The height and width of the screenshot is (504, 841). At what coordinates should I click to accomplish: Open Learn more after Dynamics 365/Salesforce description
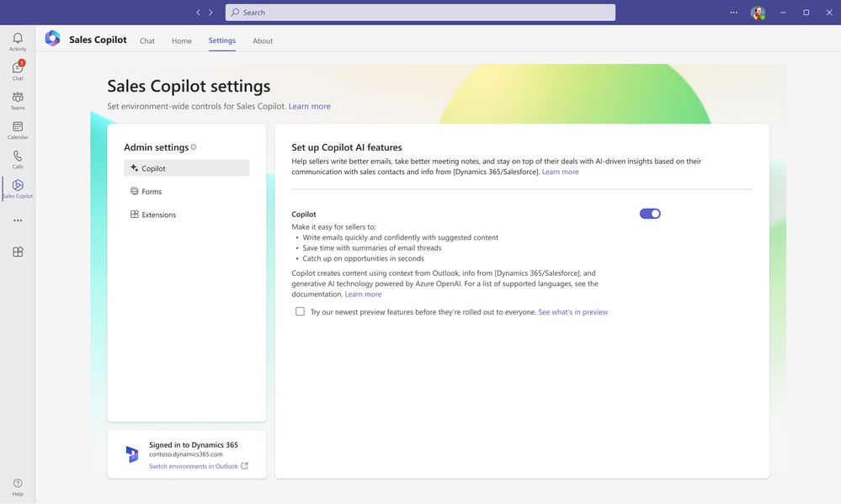coord(560,172)
